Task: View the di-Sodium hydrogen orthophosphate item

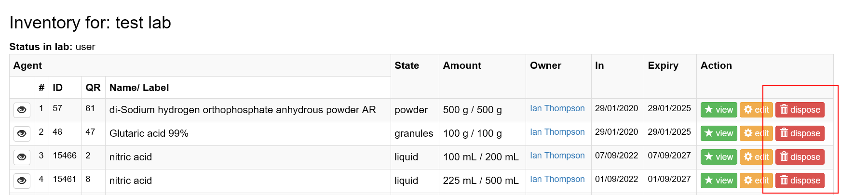Action: tap(719, 110)
